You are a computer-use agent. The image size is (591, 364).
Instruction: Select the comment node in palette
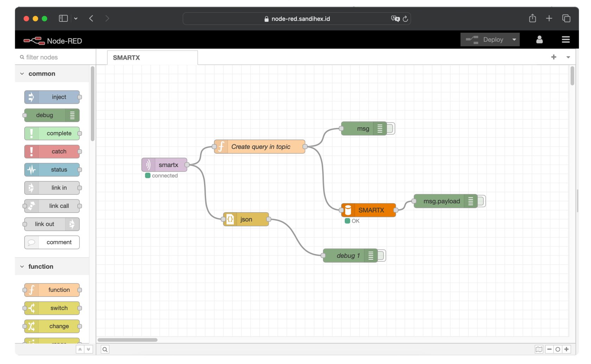point(52,242)
